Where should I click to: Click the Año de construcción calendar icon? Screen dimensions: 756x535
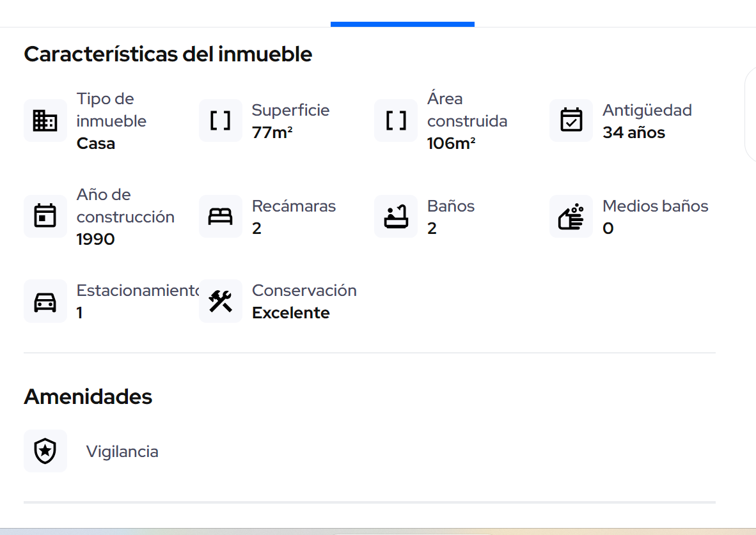[x=45, y=217]
